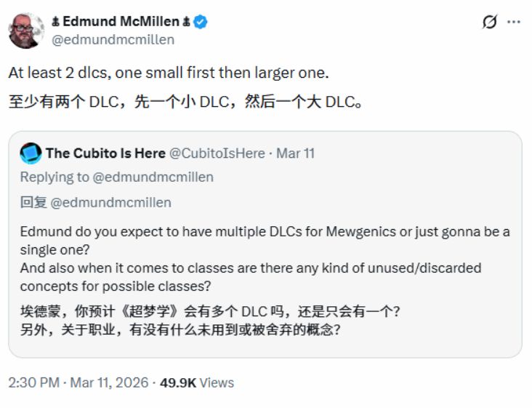This screenshot has width=532, height=408.
Task: Click the 'Mar 11' quoted tweet date
Action: click(295, 153)
